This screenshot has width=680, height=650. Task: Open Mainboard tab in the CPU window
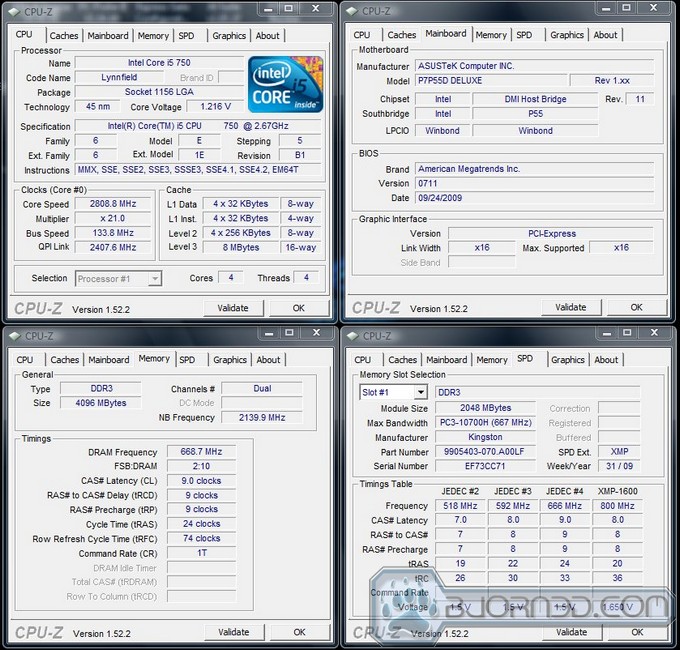pos(108,36)
